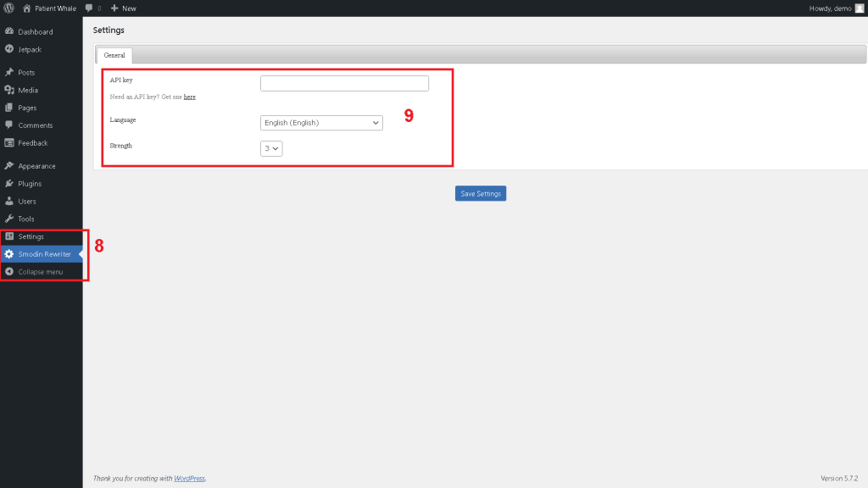Open the New content dropdown in top bar

123,8
